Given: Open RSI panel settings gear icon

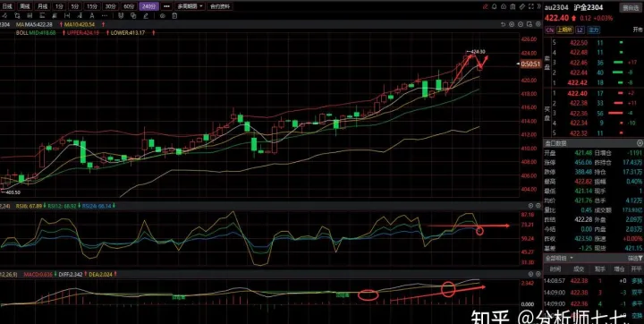Looking at the screenshot, I should [530, 206].
